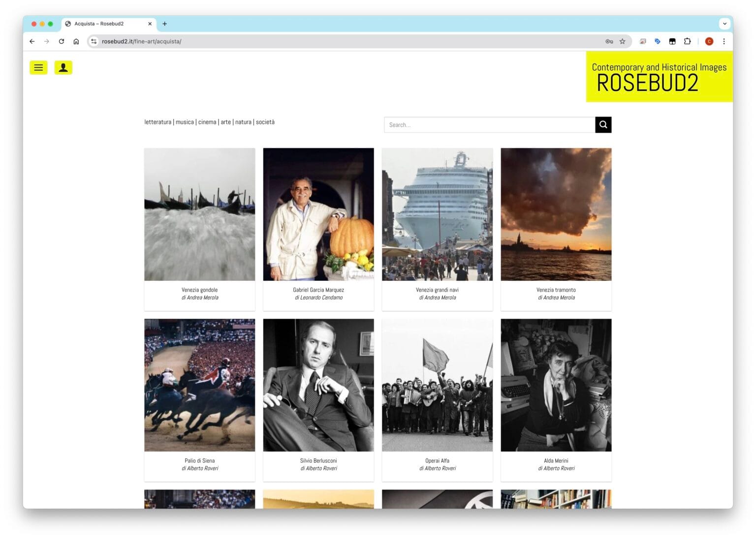
Task: Open Chrome three-dot menu
Action: point(724,42)
